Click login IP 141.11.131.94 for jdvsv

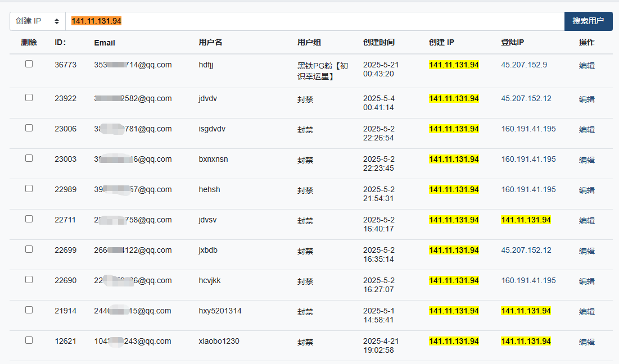click(526, 220)
